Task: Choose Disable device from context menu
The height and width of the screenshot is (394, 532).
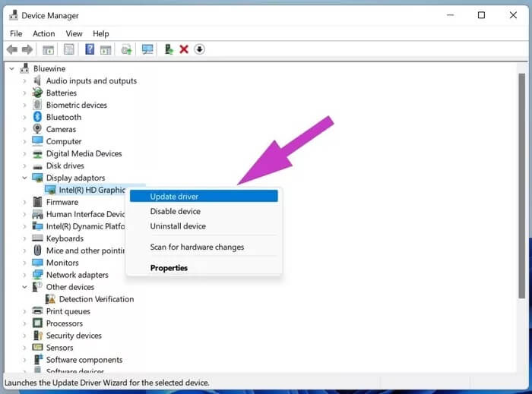Action: click(x=204, y=211)
